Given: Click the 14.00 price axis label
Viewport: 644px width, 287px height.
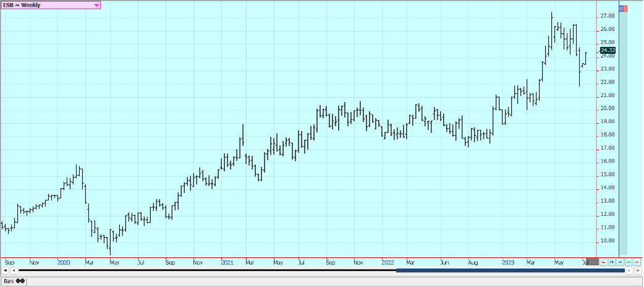Looking at the screenshot, I should [608, 188].
